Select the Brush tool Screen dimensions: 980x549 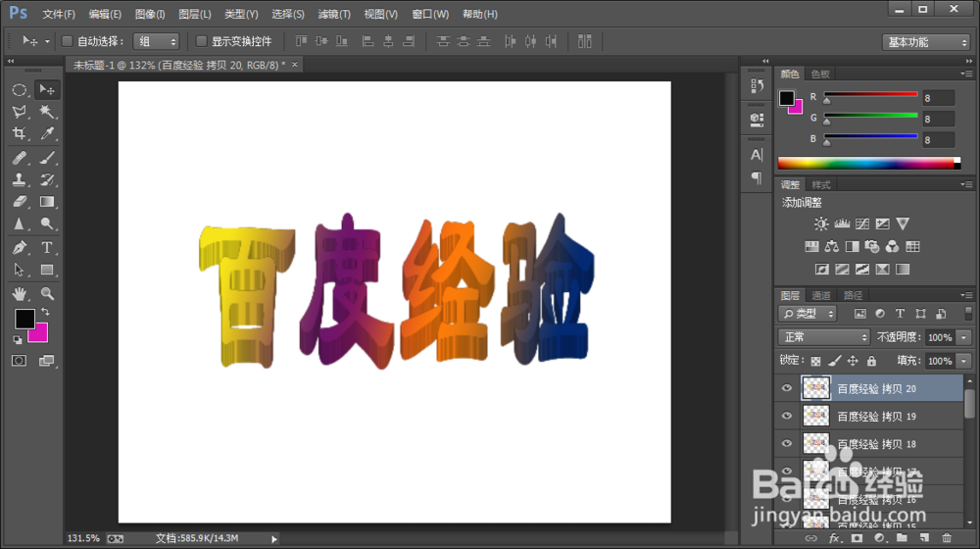[47, 158]
